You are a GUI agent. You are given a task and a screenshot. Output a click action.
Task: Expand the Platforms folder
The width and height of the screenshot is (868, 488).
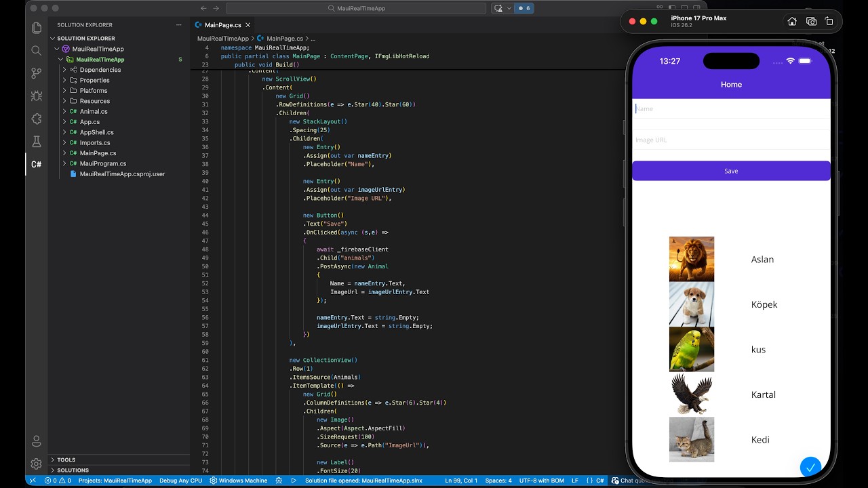pyautogui.click(x=64, y=91)
